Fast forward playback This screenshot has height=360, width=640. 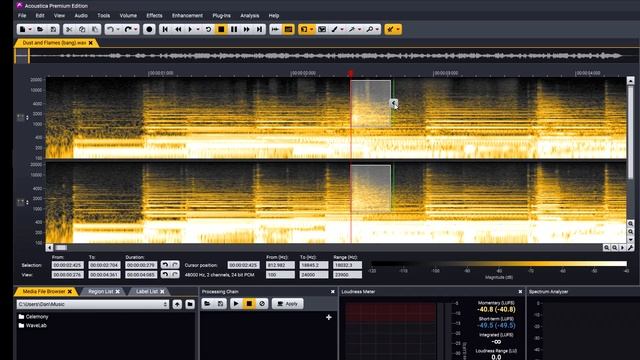pyautogui.click(x=247, y=29)
